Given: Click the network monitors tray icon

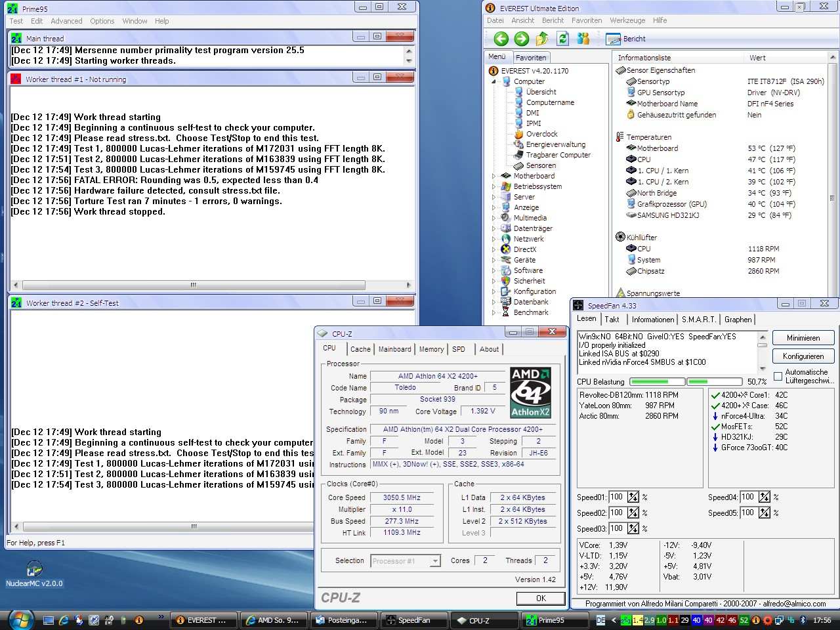Looking at the screenshot, I should pyautogui.click(x=779, y=620).
